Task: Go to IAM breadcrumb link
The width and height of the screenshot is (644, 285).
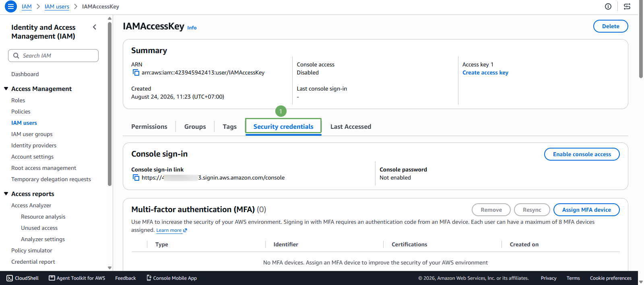Action: click(27, 6)
